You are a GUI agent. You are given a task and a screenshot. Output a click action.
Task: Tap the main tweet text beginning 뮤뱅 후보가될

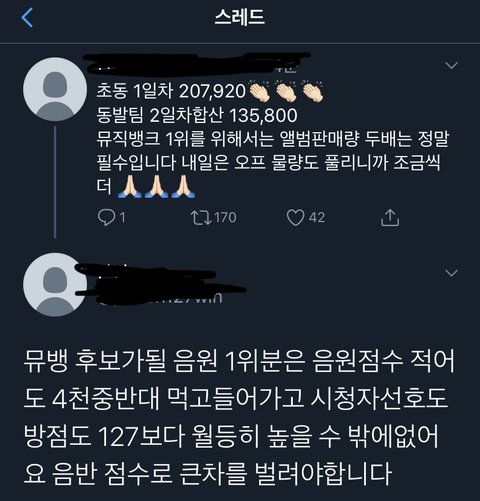coord(239,417)
